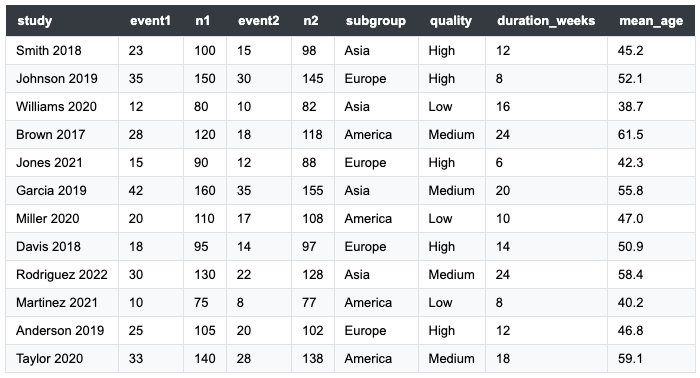The height and width of the screenshot is (378, 700).
Task: Select the Johnson 2019 row name
Action: [57, 79]
